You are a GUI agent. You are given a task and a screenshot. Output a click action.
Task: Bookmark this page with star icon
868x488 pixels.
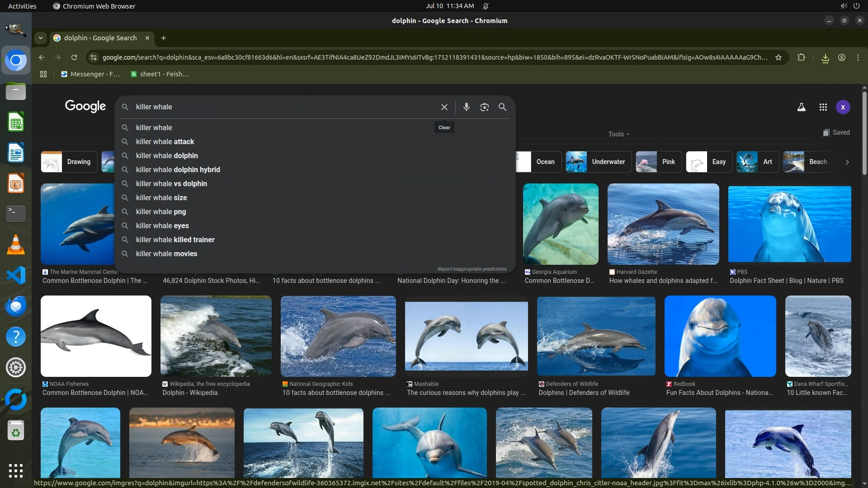778,57
